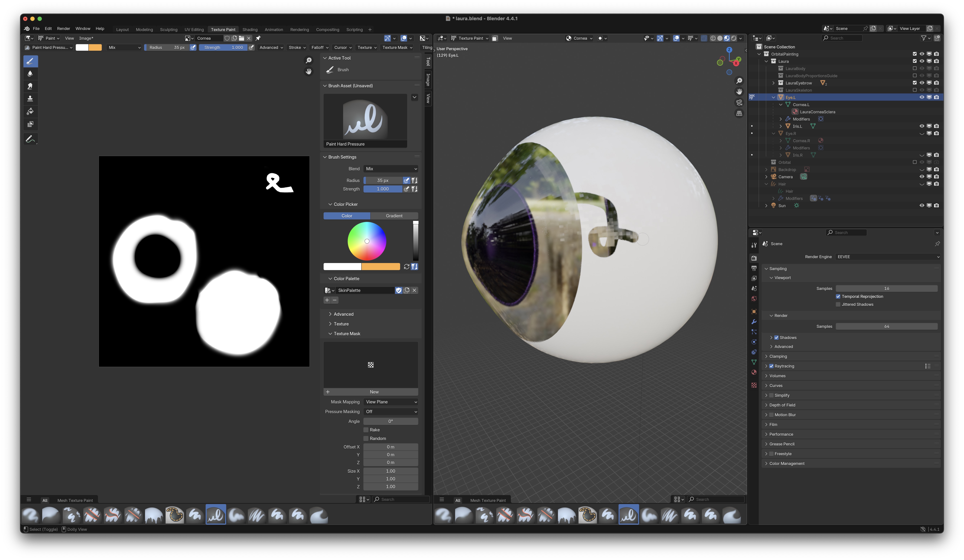
Task: Select the Clone stamp tool
Action: pyautogui.click(x=30, y=99)
